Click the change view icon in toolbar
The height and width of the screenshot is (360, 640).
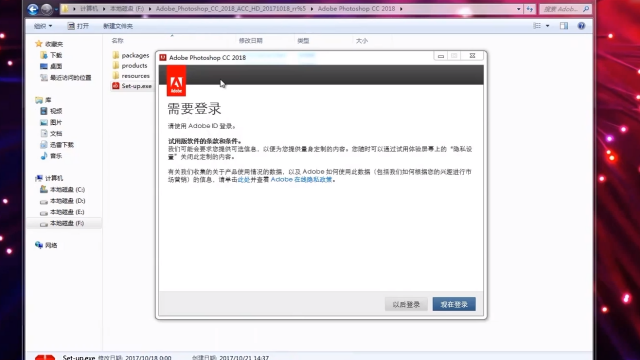point(537,26)
